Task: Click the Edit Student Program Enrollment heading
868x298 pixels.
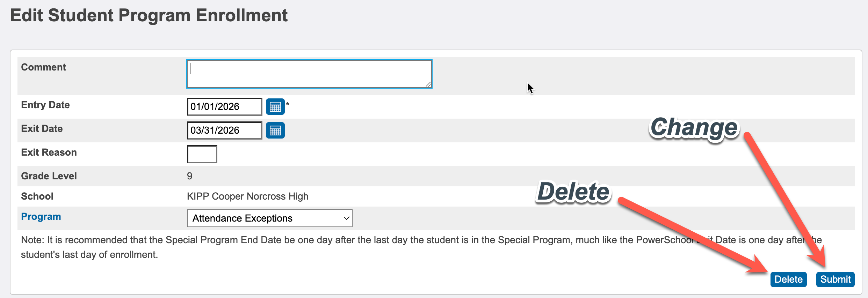Action: coord(149,16)
